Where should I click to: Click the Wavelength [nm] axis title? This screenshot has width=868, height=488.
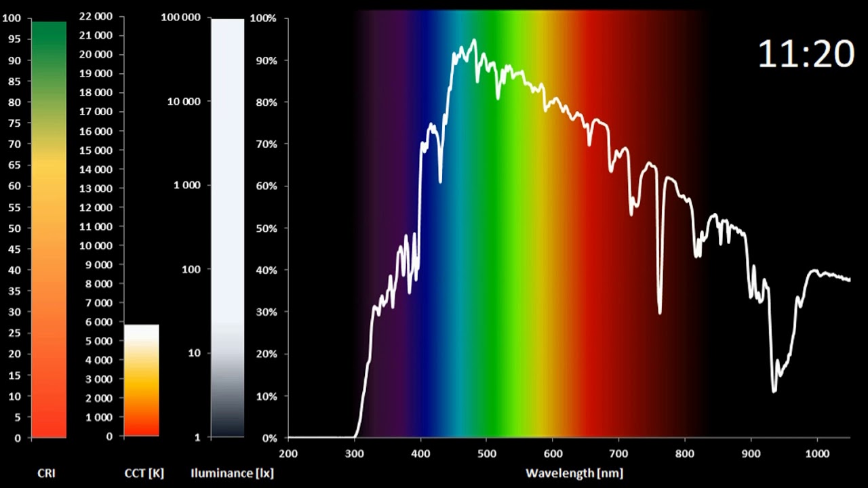click(574, 473)
